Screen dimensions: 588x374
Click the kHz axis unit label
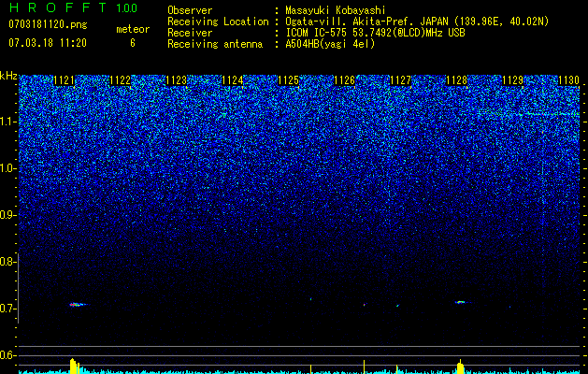(x=8, y=76)
